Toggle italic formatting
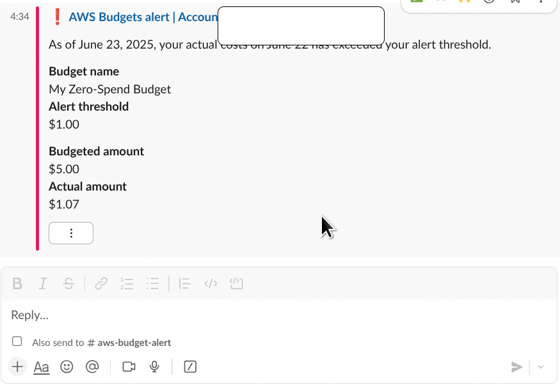 click(x=43, y=284)
